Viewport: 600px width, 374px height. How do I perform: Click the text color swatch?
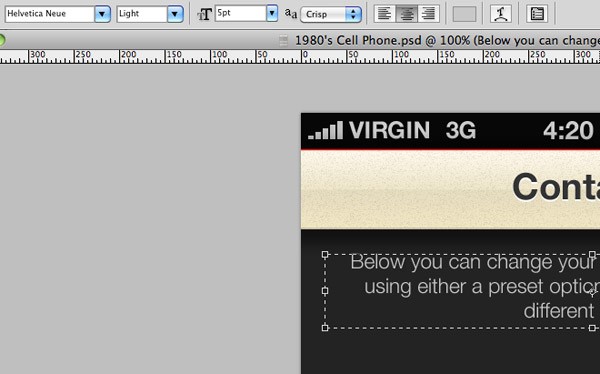(464, 14)
